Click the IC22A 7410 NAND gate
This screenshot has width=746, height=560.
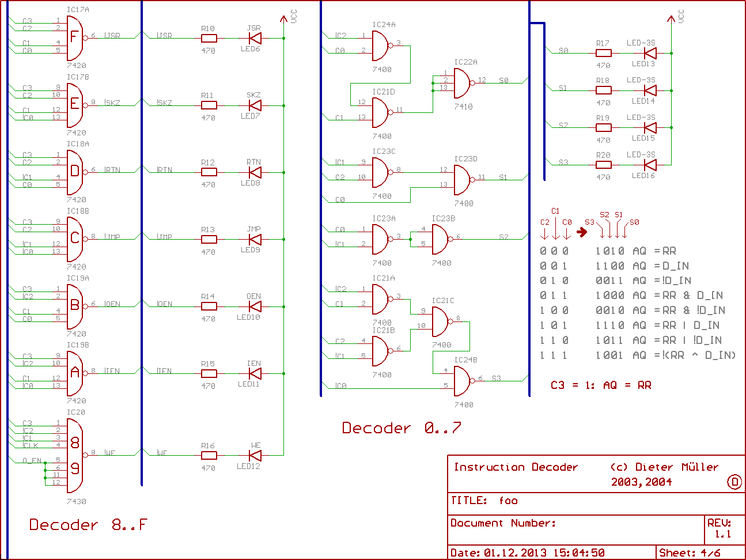462,83
